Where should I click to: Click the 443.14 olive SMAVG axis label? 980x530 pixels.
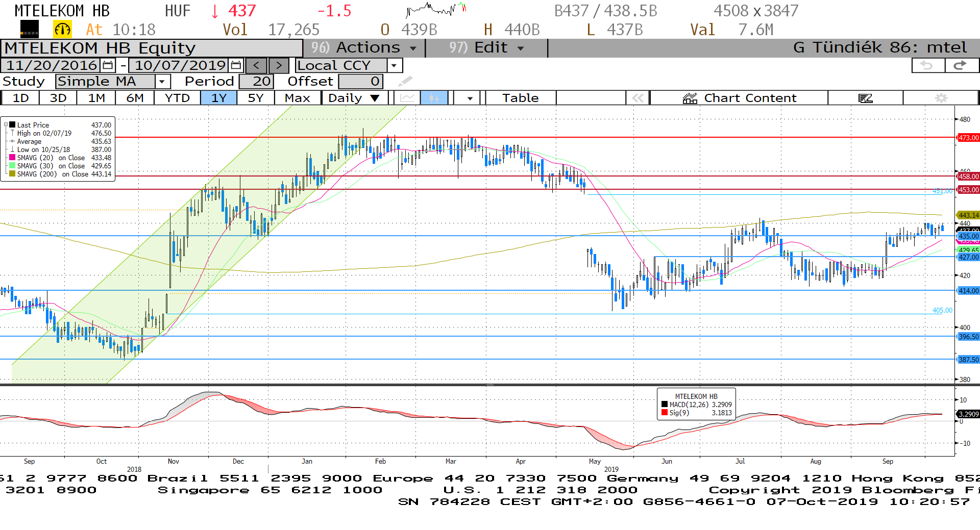[968, 215]
